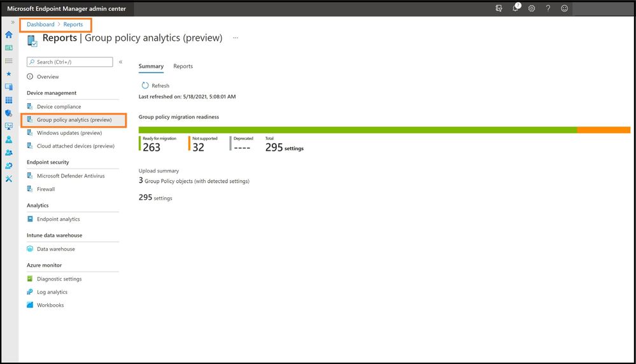The width and height of the screenshot is (636, 364).
Task: Click the 'Last refreshed on' timestamp text
Action: [x=187, y=97]
